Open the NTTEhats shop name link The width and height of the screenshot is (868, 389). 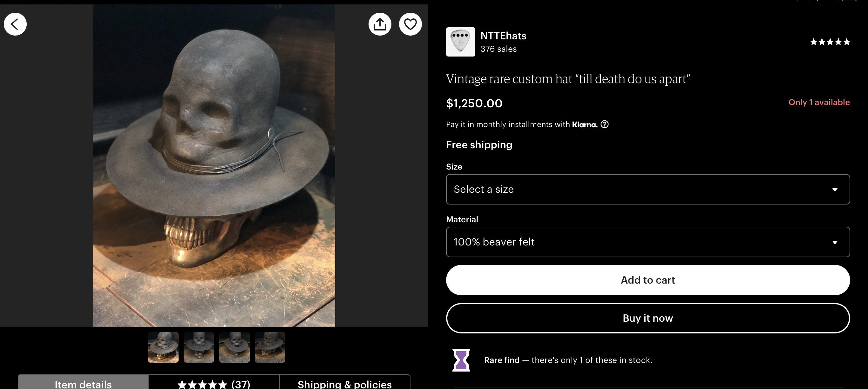(x=503, y=36)
